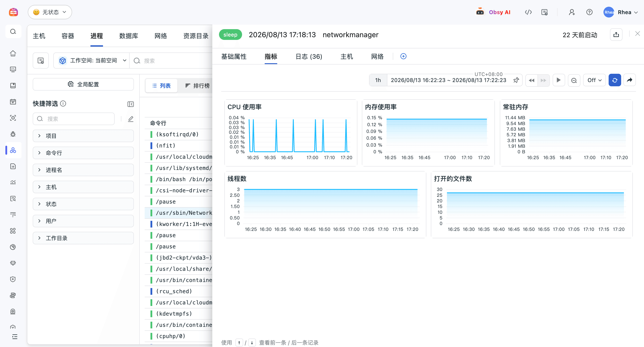Open the 基础属性 tab in detail panel
The image size is (644, 347).
(234, 56)
